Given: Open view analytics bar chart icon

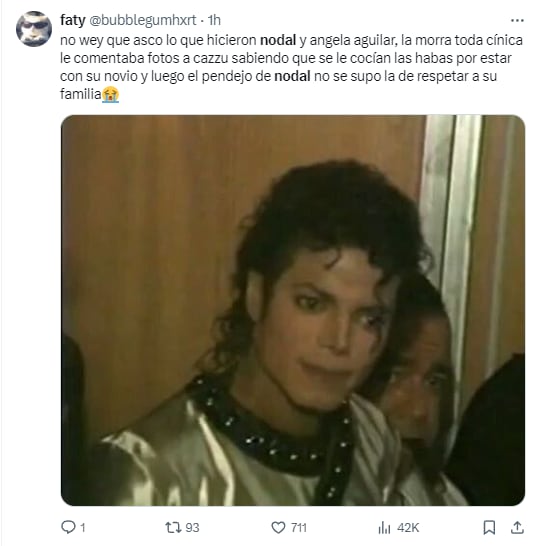Looking at the screenshot, I should point(384,528).
